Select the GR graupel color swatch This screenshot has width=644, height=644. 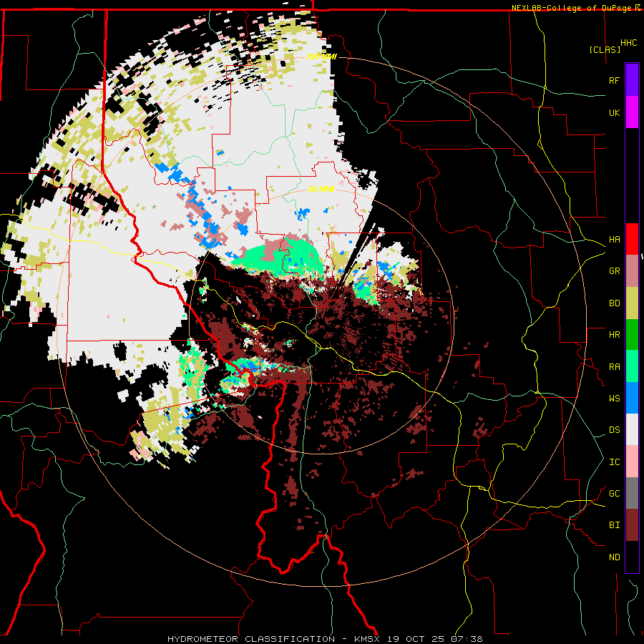pyautogui.click(x=632, y=271)
